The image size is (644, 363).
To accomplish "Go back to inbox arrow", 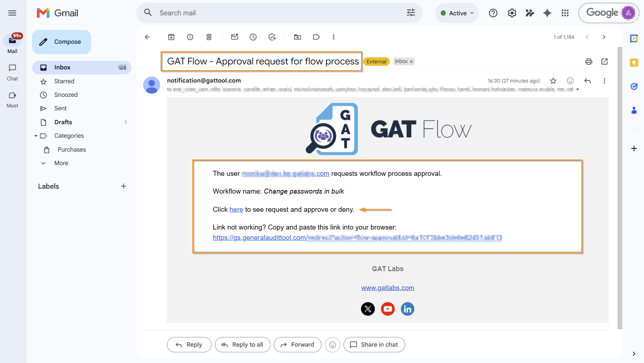I will click(x=147, y=37).
